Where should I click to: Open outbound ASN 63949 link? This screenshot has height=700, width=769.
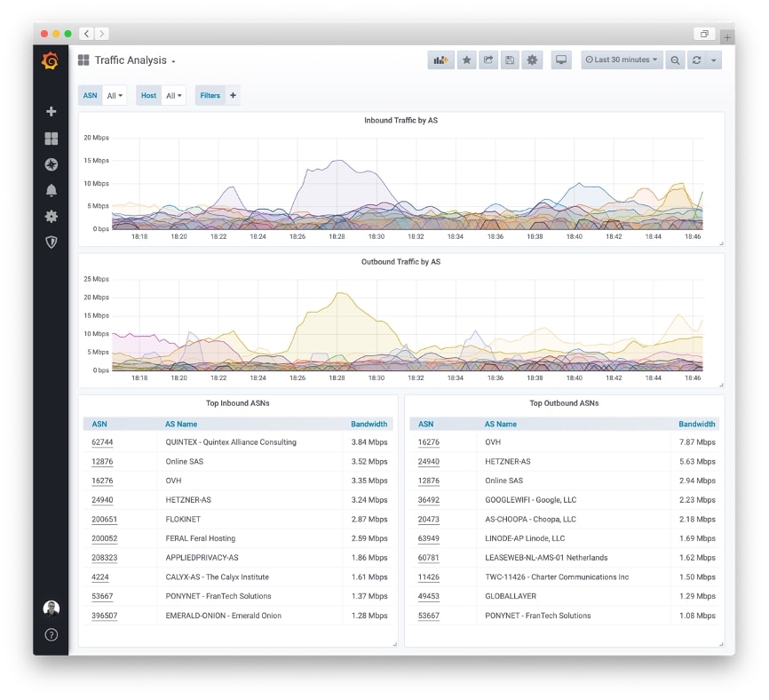point(429,538)
